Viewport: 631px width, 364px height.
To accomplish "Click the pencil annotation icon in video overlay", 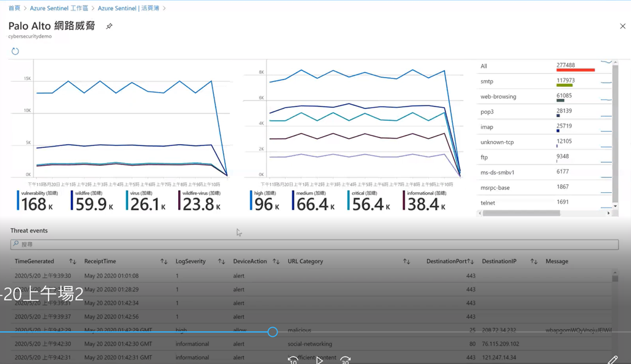I will coord(613,360).
